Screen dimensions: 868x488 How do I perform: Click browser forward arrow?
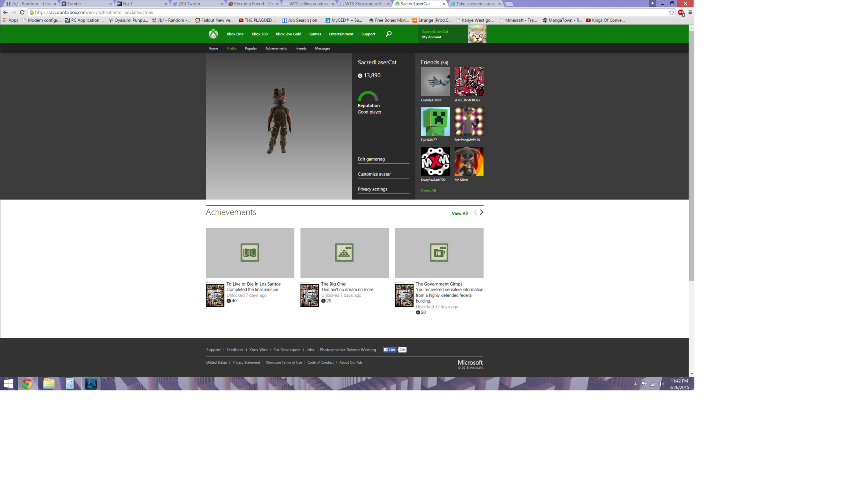coord(14,12)
